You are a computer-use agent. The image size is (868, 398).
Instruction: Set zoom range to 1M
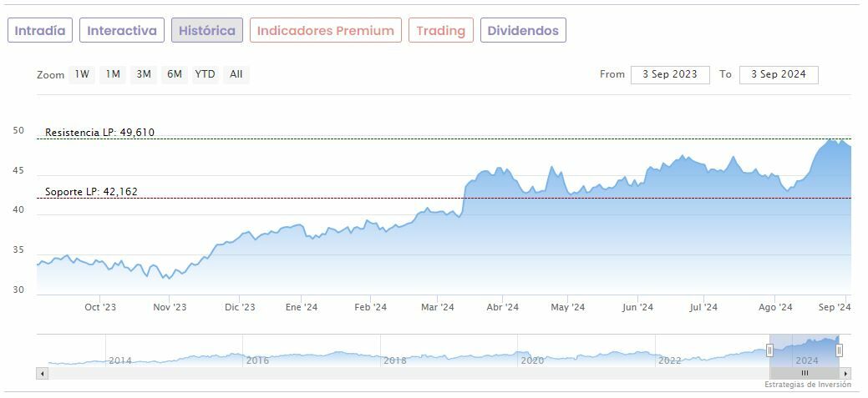point(113,74)
